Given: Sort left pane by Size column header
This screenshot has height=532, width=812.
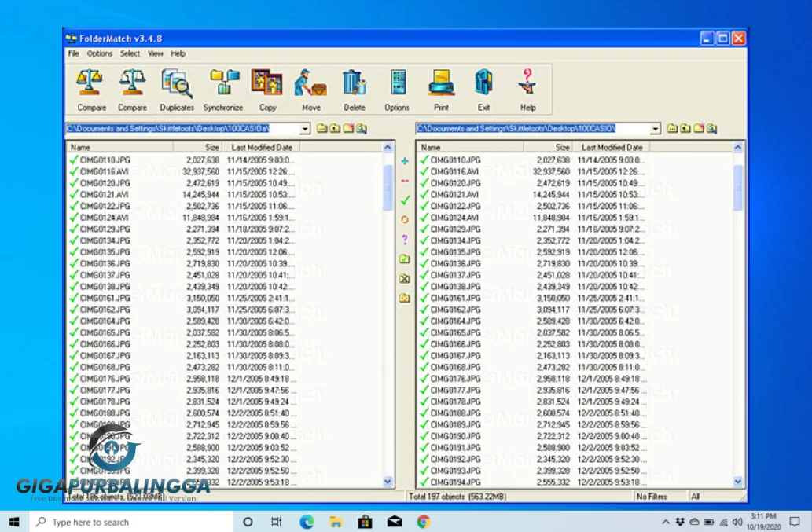Looking at the screenshot, I should pyautogui.click(x=197, y=147).
